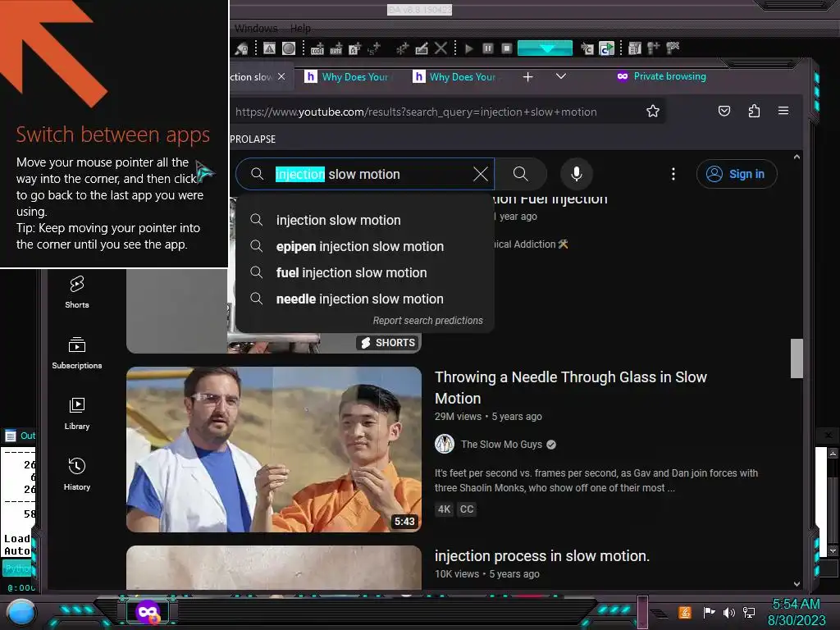Screen dimensions: 840x630
Task: Select suggestion 'epipen injection slow motion'
Action: tap(365, 246)
